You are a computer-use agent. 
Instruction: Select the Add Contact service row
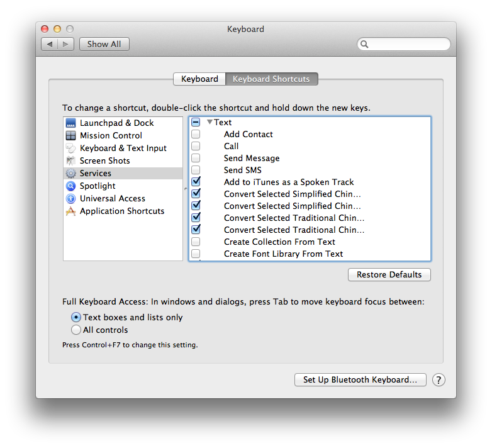pos(310,134)
